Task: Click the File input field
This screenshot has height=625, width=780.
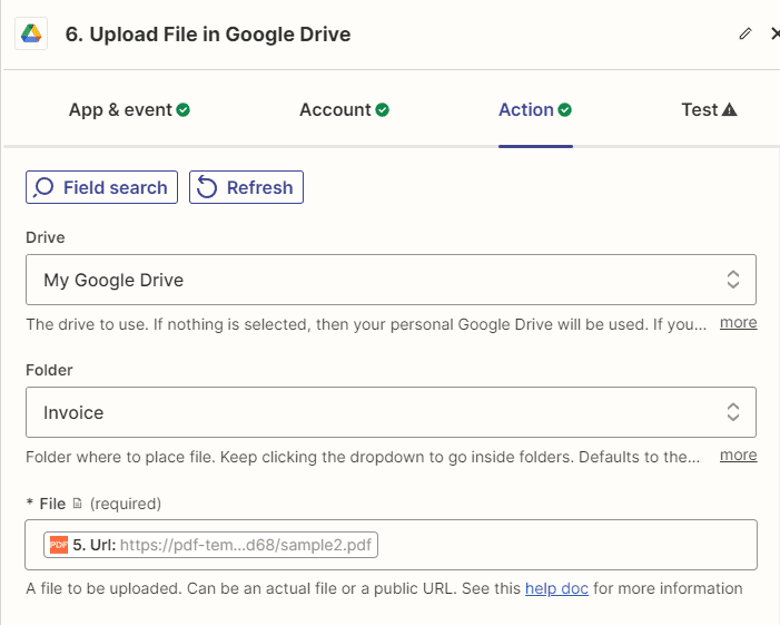Action: coord(391,544)
